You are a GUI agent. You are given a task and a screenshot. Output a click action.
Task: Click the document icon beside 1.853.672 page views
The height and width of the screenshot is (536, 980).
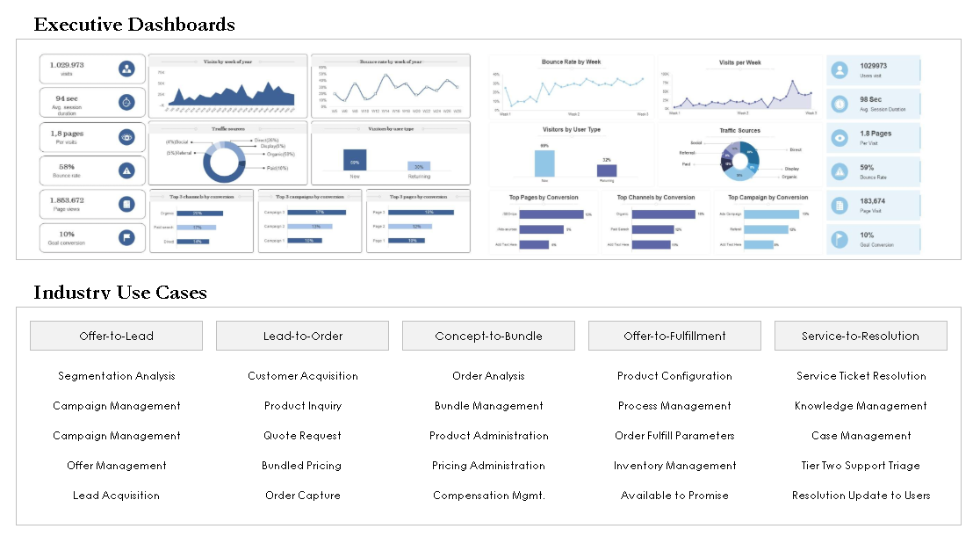coord(126,205)
